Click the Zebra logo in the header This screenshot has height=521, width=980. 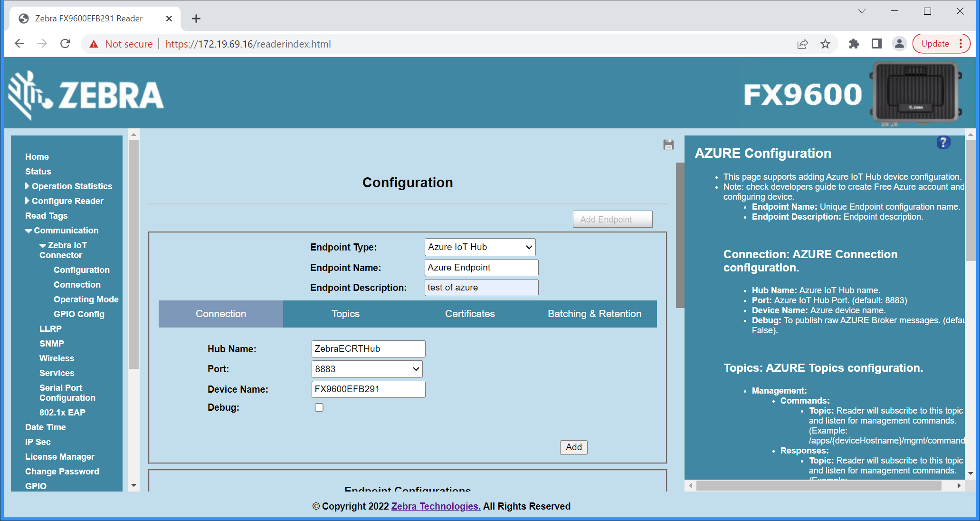click(x=86, y=95)
